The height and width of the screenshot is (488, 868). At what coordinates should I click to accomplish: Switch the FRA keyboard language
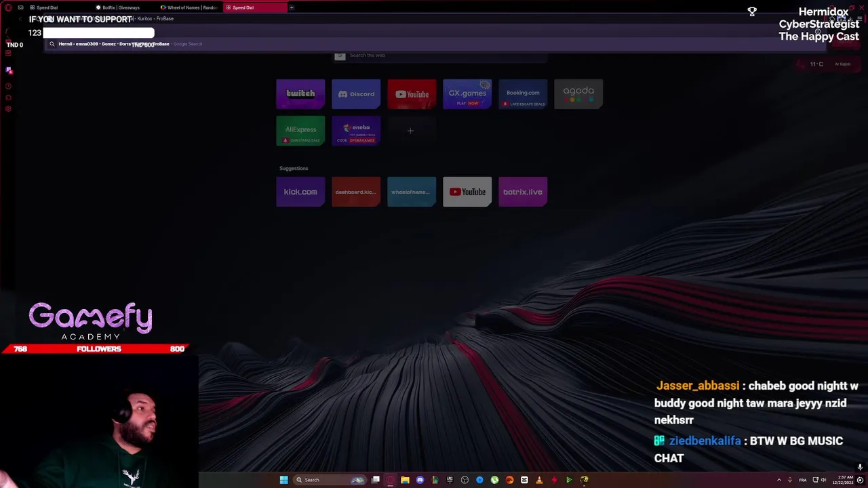coord(803,480)
